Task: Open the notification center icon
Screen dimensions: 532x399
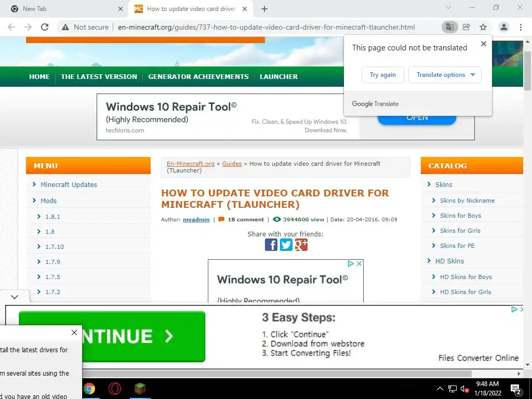Action: pos(516,390)
